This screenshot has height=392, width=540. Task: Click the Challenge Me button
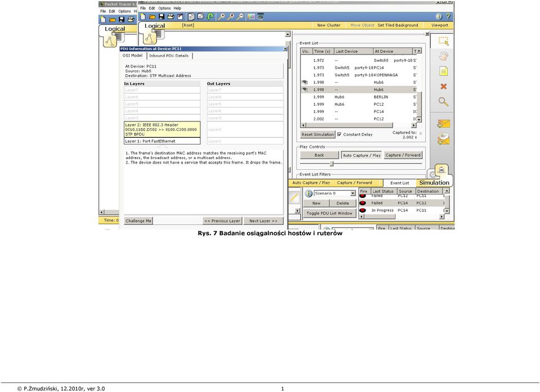coord(138,221)
